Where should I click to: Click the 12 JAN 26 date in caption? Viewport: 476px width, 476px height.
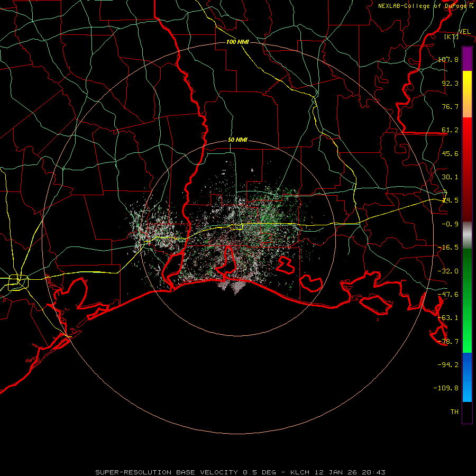337,472
